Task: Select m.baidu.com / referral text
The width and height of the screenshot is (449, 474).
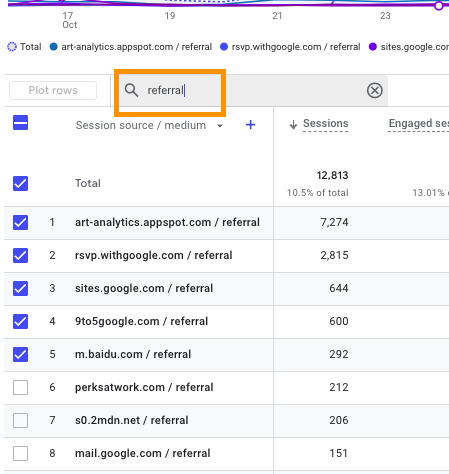Action: (133, 354)
